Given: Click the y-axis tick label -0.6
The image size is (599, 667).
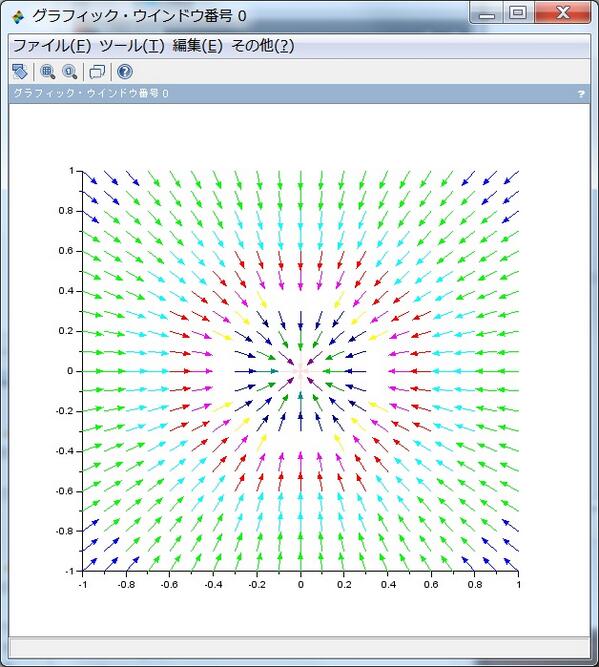Looking at the screenshot, I should point(65,491).
